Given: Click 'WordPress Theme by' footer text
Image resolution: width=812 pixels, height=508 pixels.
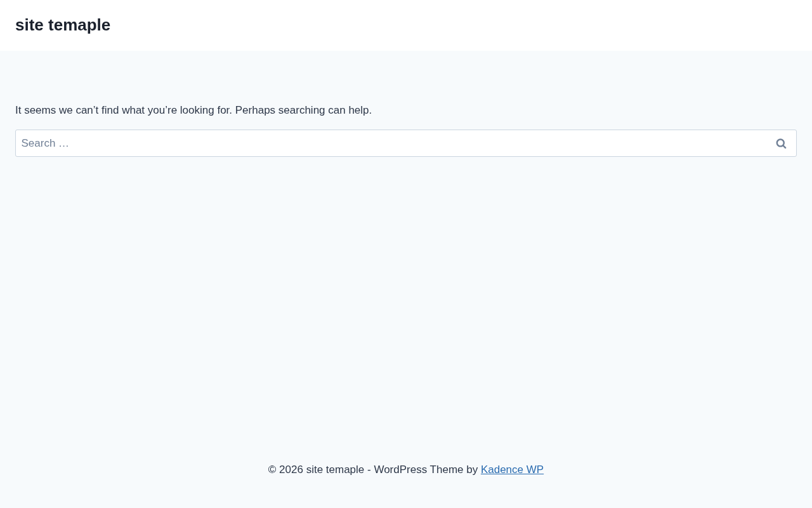Looking at the screenshot, I should click(426, 470).
